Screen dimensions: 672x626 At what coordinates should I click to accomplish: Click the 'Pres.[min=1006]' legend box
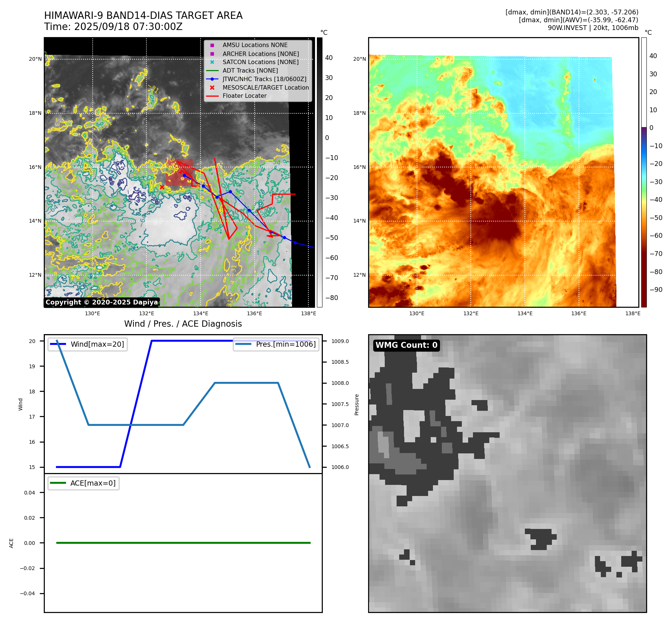tap(276, 344)
